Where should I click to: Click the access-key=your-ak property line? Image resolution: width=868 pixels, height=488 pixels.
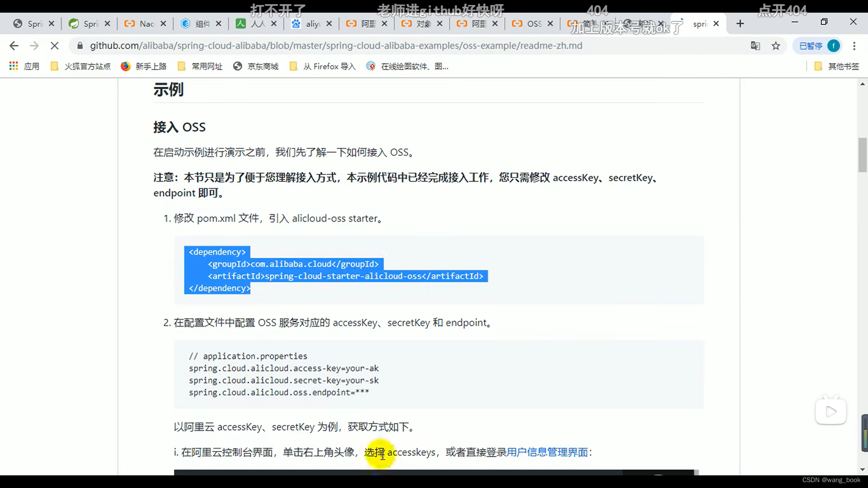pos(284,368)
